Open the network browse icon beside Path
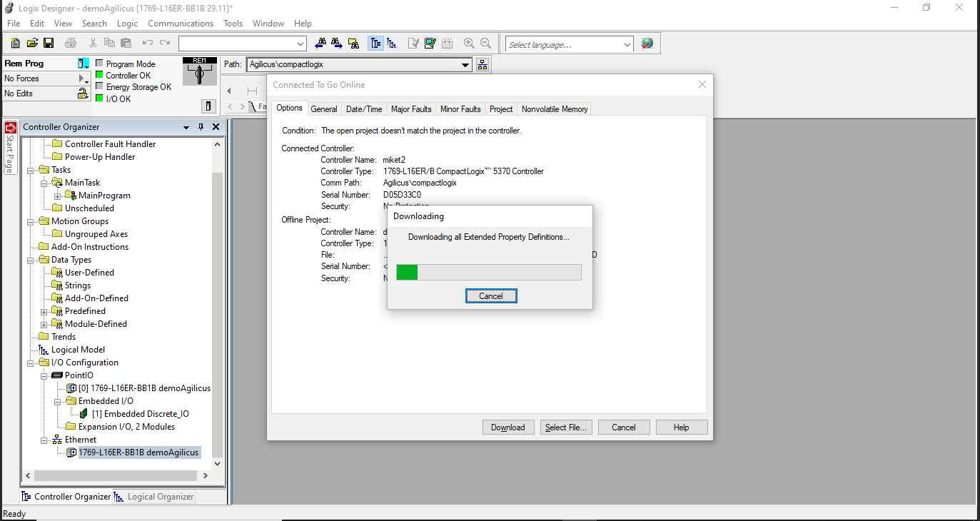 click(x=483, y=65)
